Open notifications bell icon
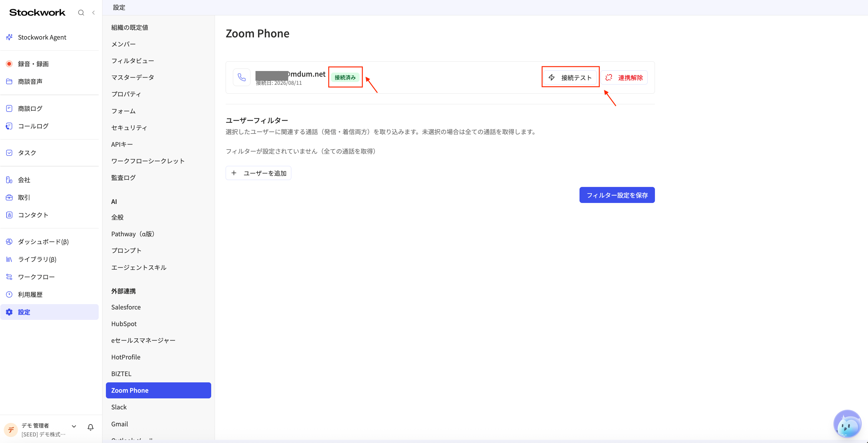The image size is (868, 443). [90, 427]
